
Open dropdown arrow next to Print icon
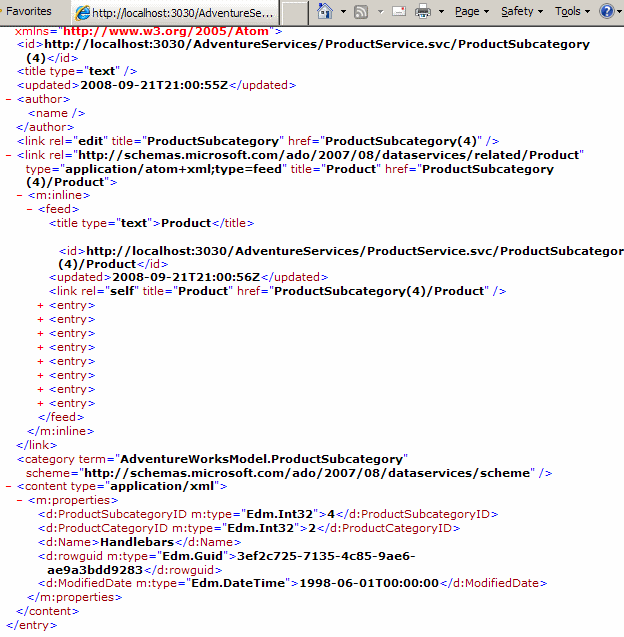point(441,12)
